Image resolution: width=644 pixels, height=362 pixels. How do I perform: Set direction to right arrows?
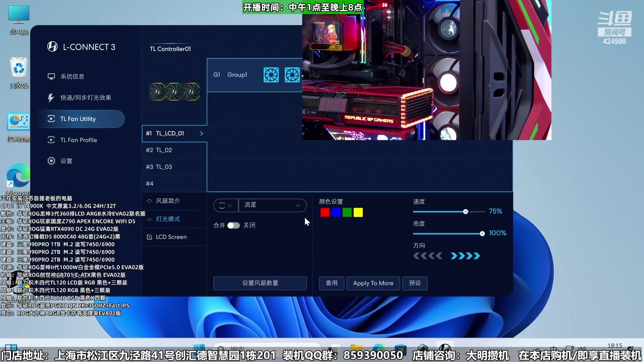pos(465,256)
